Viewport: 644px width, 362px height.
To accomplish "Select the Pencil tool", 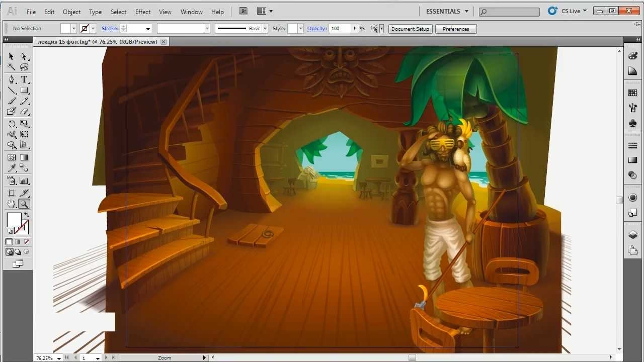I will click(24, 102).
